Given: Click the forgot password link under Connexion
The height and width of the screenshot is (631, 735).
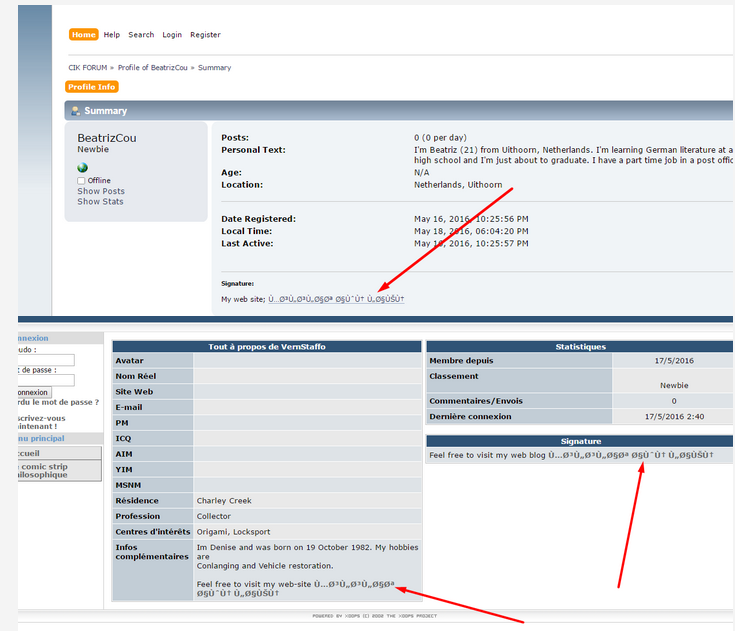Looking at the screenshot, I should point(58,402).
